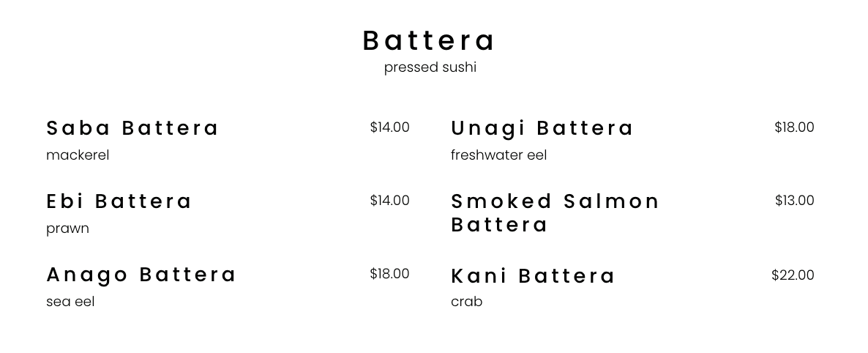The width and height of the screenshot is (868, 353).
Task: Click the Anago Battera $18.00 price
Action: click(389, 274)
